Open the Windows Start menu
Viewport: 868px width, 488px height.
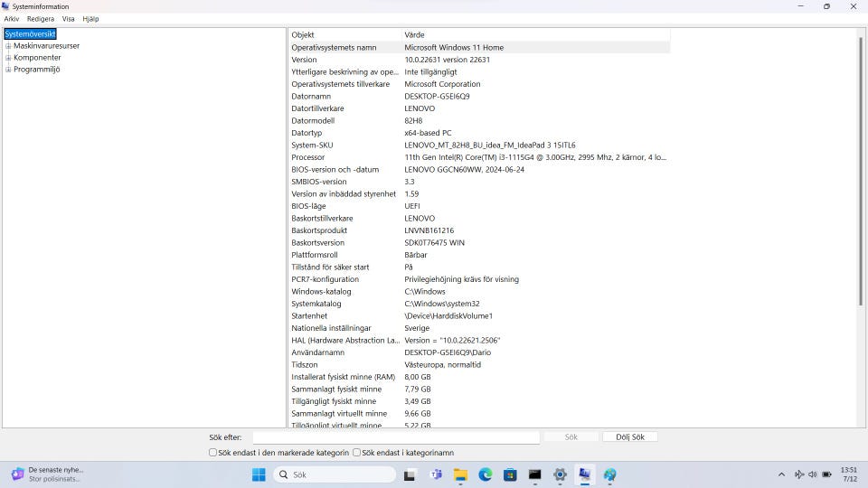[259, 474]
